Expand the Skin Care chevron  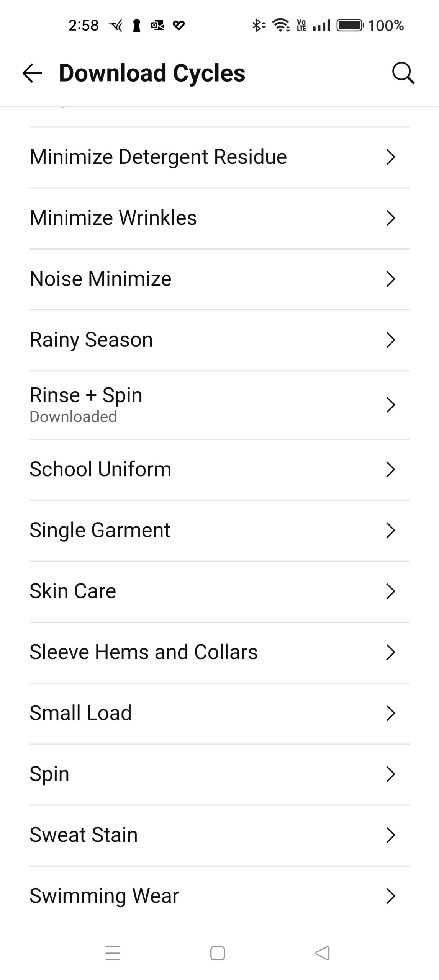[x=390, y=591]
